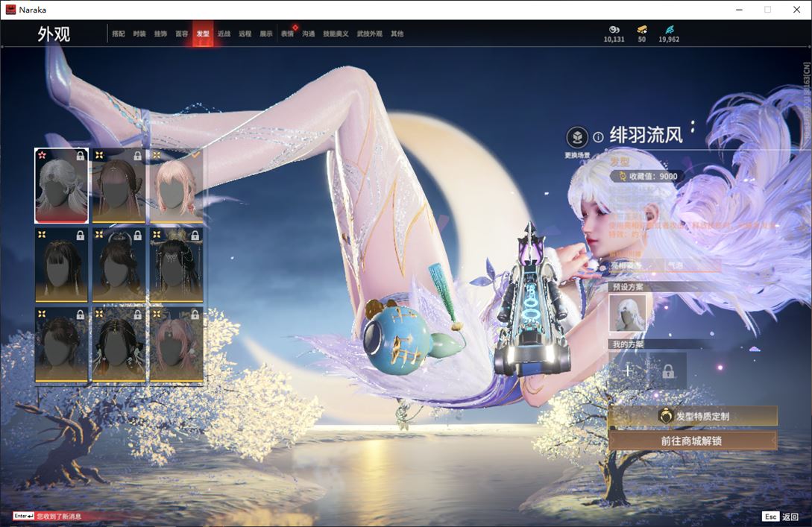812x527 pixels.
Task: Click the locked scheme slot under 我的方案
Action: pyautogui.click(x=668, y=370)
